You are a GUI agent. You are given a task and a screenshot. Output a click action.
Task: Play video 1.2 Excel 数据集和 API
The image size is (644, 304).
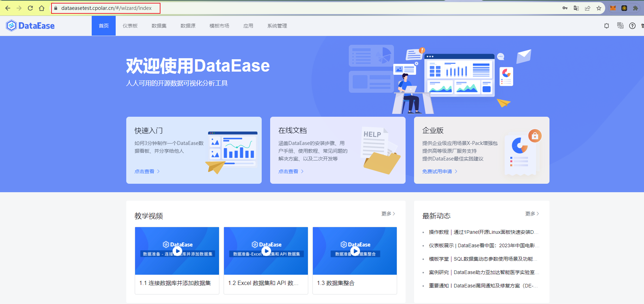[266, 251]
